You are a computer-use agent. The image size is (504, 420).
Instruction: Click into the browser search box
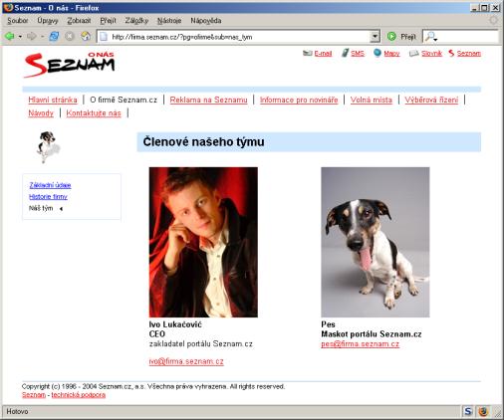tap(468, 36)
